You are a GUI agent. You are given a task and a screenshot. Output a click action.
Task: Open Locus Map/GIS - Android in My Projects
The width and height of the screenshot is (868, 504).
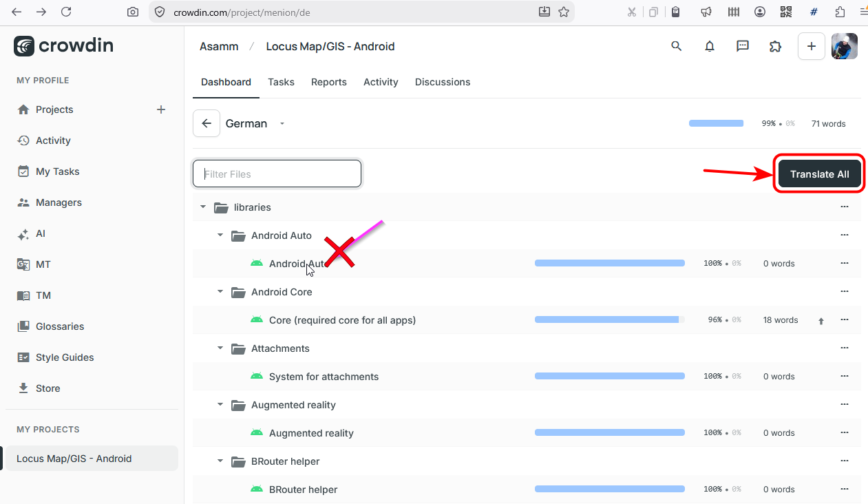[92, 459]
